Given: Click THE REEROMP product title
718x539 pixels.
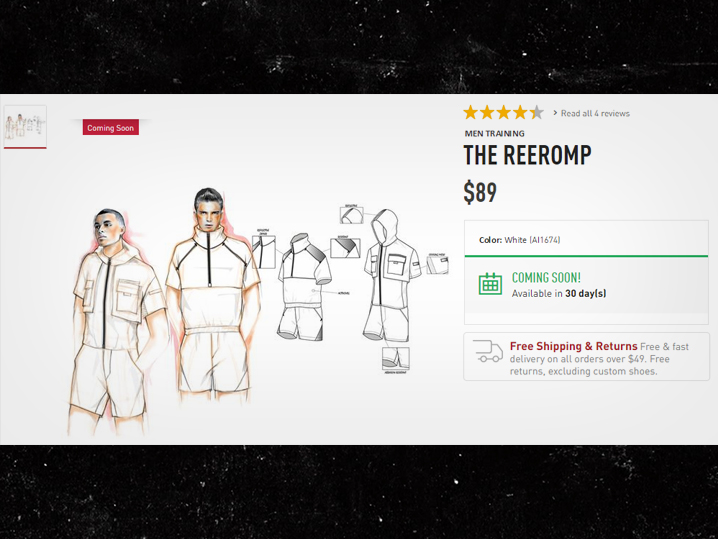Looking at the screenshot, I should tap(527, 155).
